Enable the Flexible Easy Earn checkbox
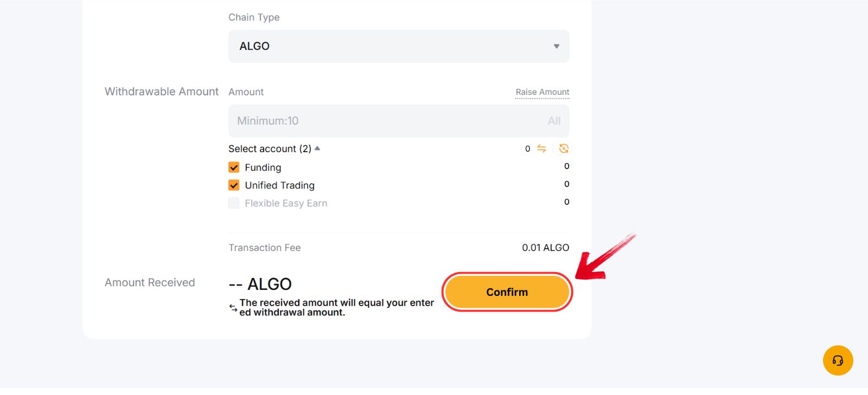Viewport: 868px width, 395px height. click(x=233, y=203)
